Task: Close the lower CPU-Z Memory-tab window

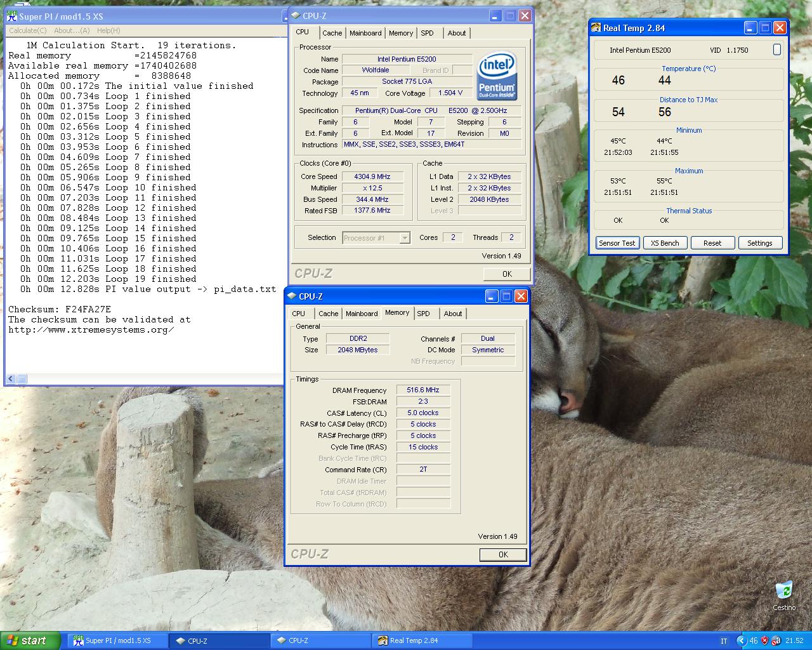Action: coord(521,296)
